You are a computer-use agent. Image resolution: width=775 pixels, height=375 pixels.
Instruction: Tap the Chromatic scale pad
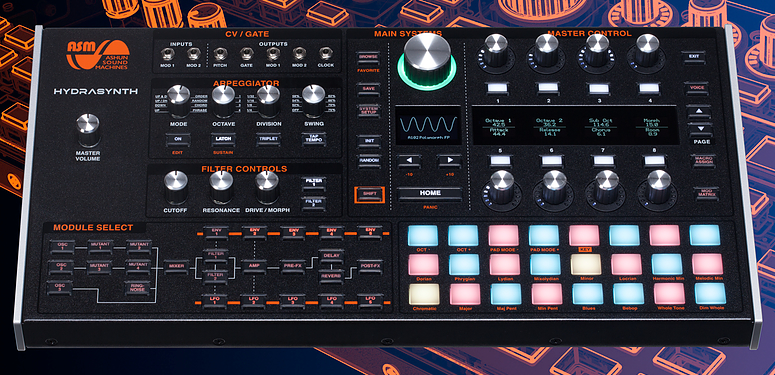coord(424,294)
